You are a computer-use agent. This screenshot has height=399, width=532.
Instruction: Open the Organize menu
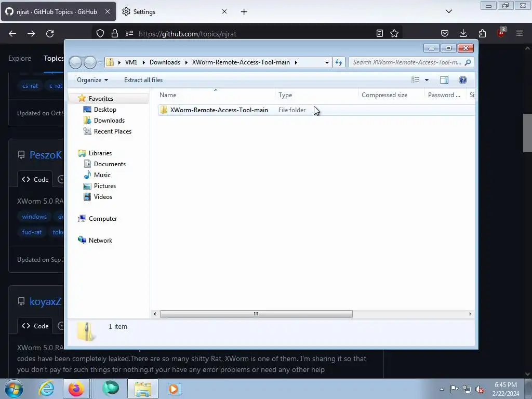point(92,80)
